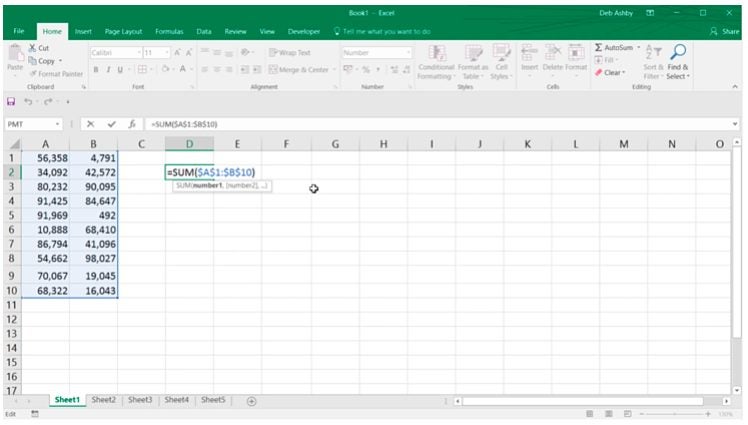
Task: Open the Insert Function fx dialog
Action: [x=132, y=124]
